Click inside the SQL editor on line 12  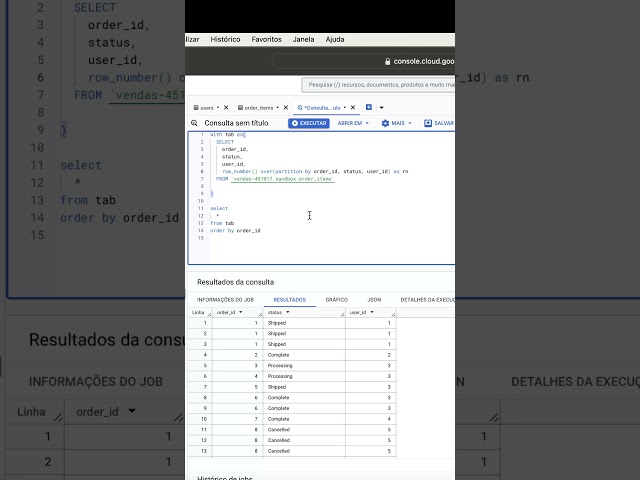(x=331, y=216)
